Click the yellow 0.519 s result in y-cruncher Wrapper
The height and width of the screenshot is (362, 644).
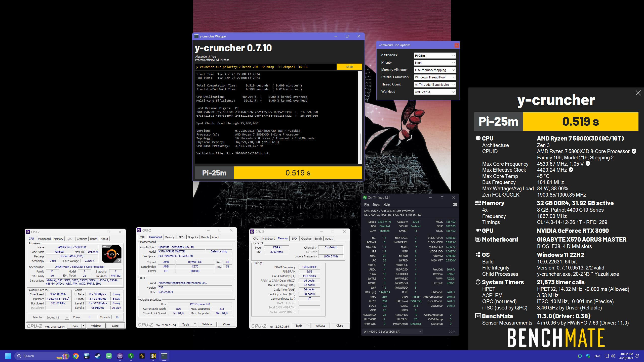tap(298, 173)
